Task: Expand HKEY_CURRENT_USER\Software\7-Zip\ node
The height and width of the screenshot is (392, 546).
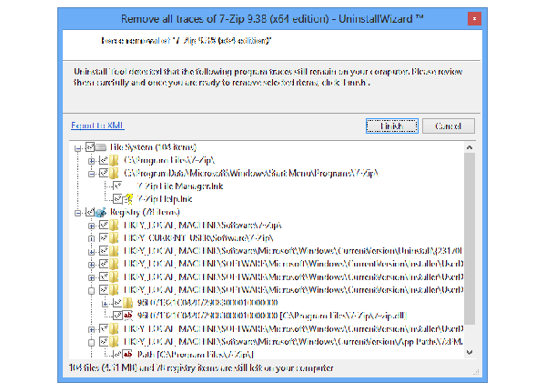Action: [91, 239]
